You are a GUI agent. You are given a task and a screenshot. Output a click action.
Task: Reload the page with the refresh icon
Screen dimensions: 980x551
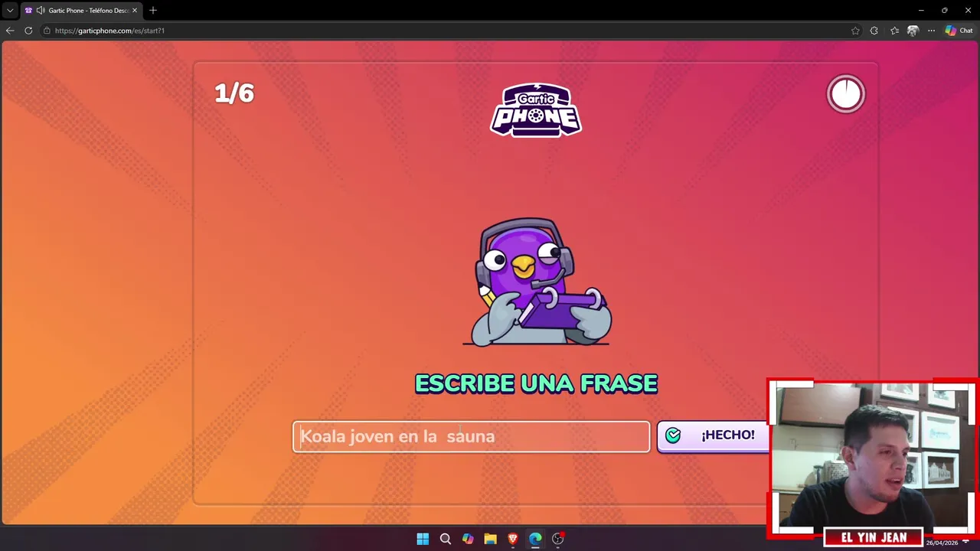tap(28, 31)
